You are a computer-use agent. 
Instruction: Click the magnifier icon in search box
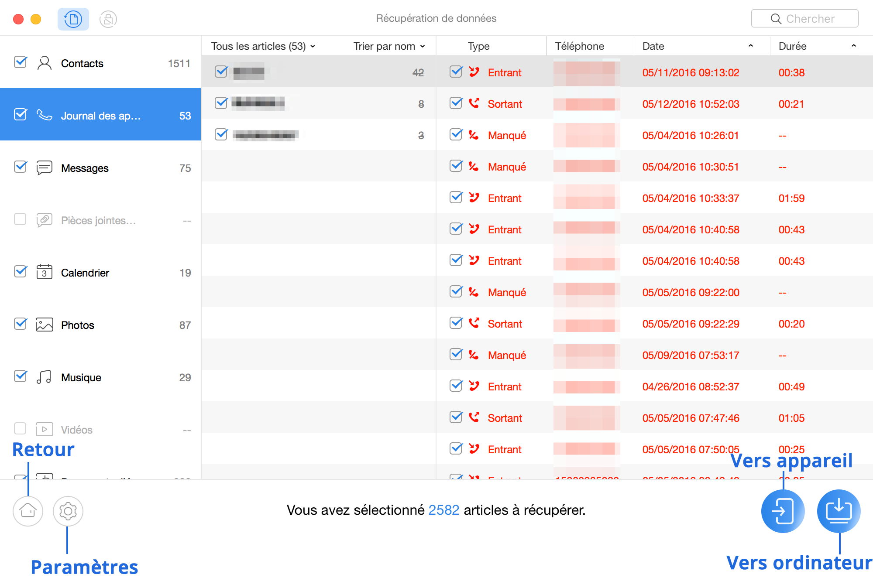776,19
